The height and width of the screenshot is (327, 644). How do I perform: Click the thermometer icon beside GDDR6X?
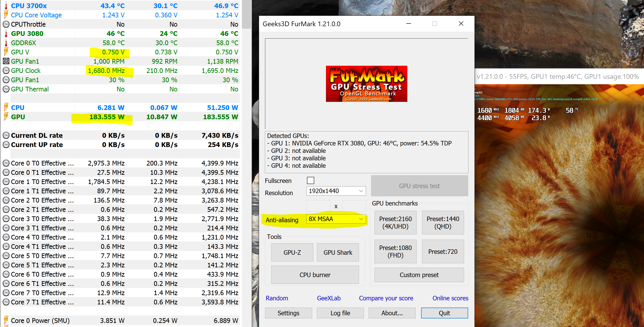6,43
